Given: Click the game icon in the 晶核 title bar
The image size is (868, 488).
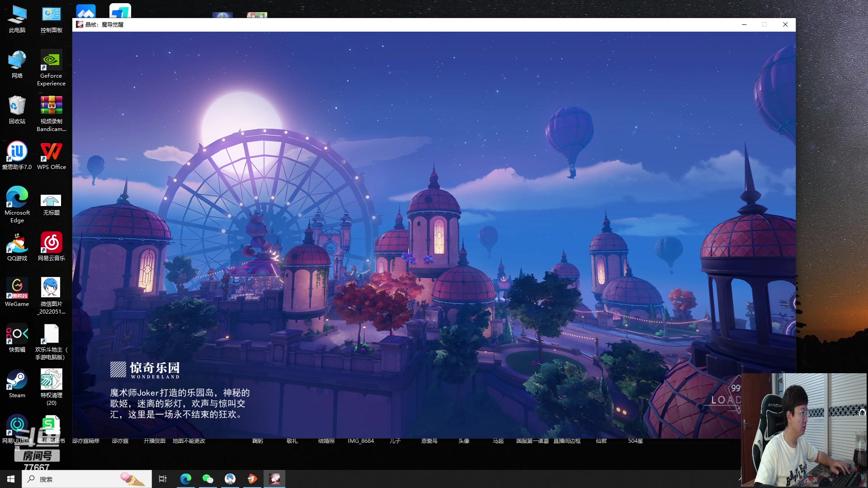Looking at the screenshot, I should point(80,24).
